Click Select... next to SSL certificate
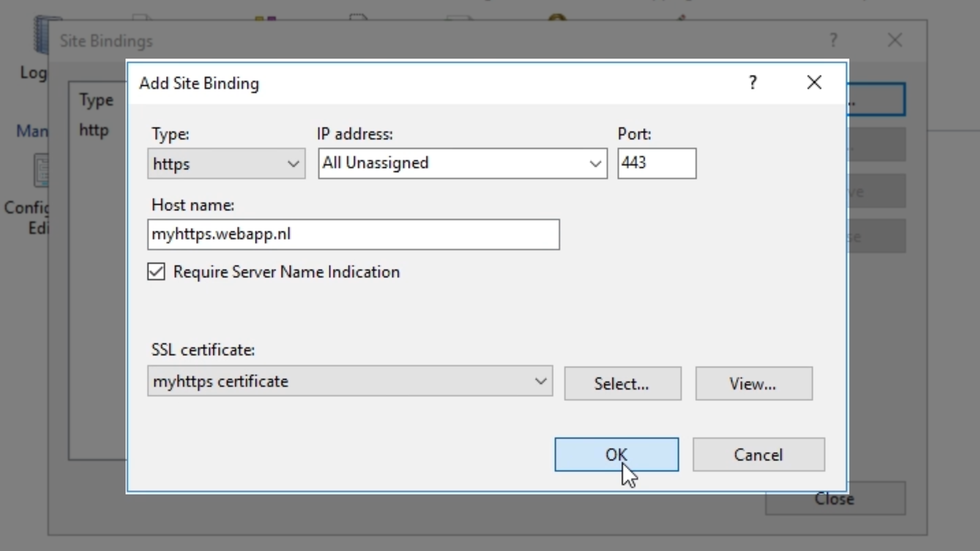The image size is (980, 551). click(622, 384)
